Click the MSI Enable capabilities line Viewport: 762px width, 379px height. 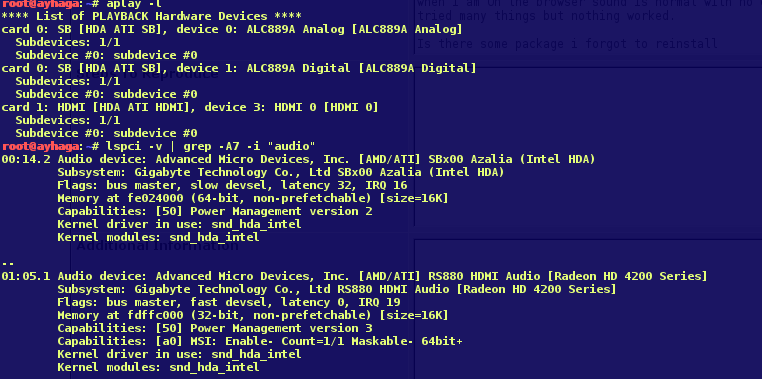tap(260, 342)
